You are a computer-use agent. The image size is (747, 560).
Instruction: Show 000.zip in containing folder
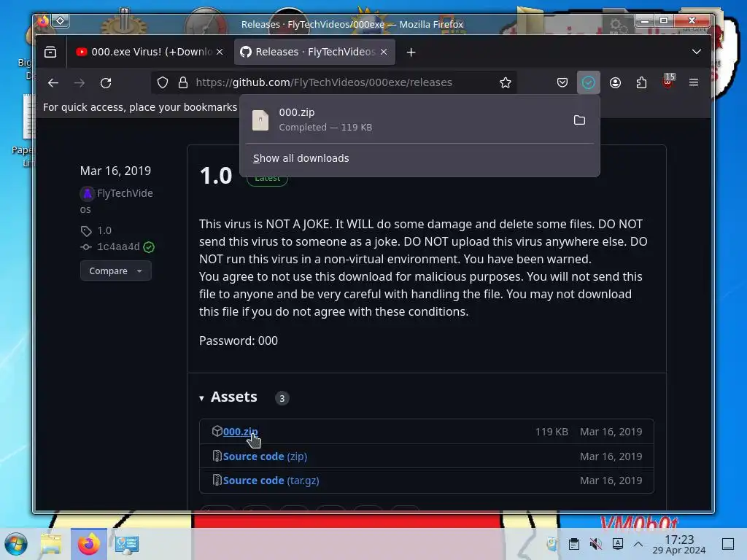(x=579, y=120)
